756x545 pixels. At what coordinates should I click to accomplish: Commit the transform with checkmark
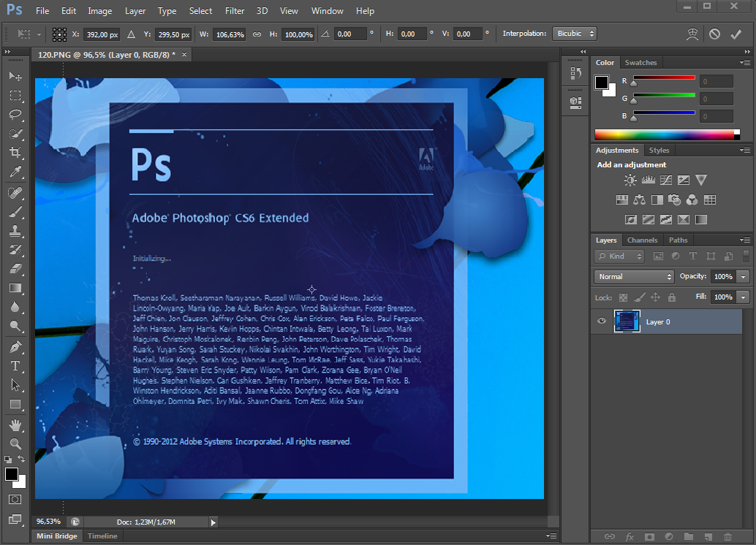[736, 34]
